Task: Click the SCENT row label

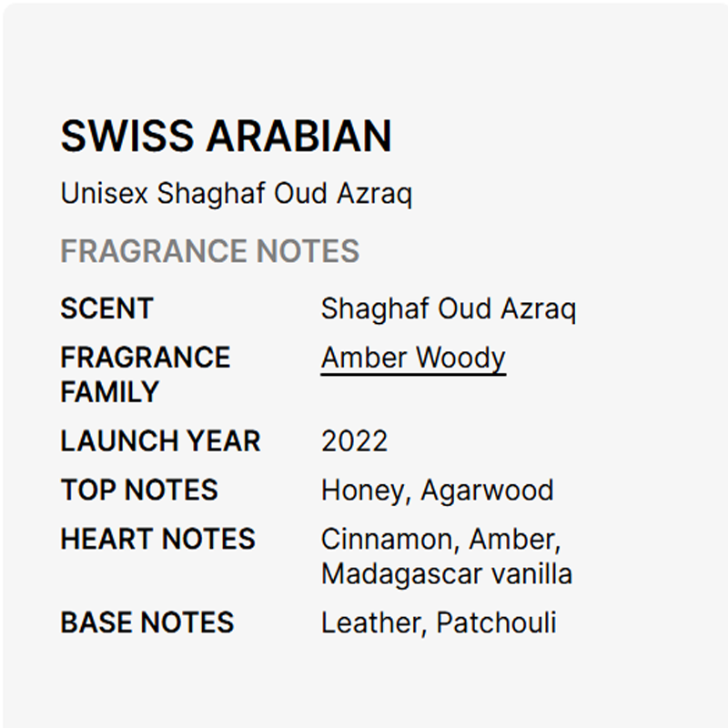Action: pyautogui.click(x=106, y=308)
